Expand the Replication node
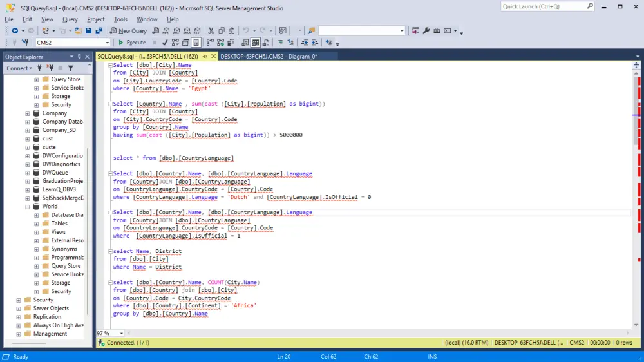644x362 pixels. click(x=19, y=317)
